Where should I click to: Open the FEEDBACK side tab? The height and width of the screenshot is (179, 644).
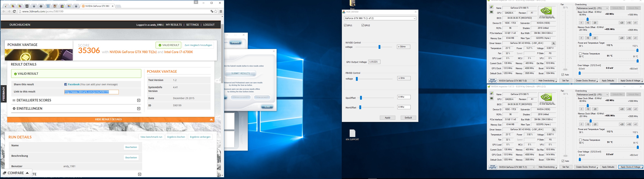pyautogui.click(x=3, y=94)
